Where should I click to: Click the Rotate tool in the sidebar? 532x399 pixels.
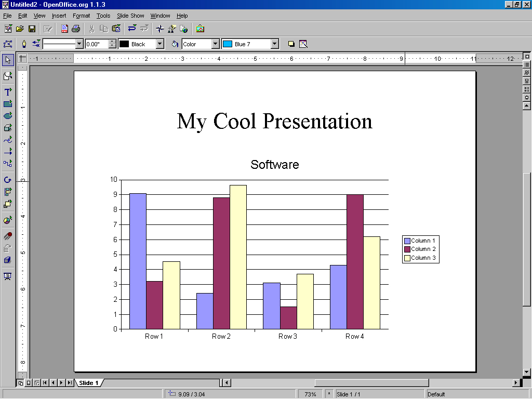[x=8, y=180]
